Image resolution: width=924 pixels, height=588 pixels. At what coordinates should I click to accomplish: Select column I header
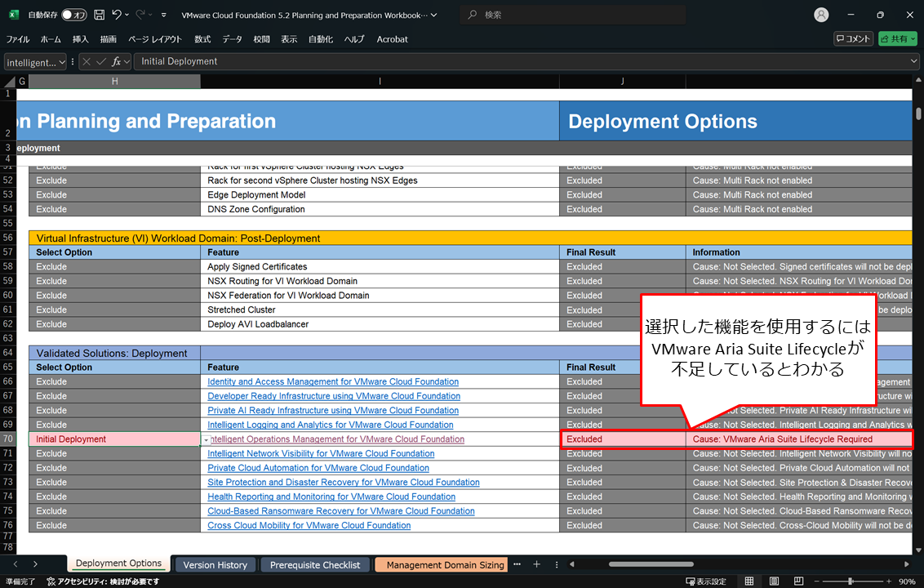point(380,82)
